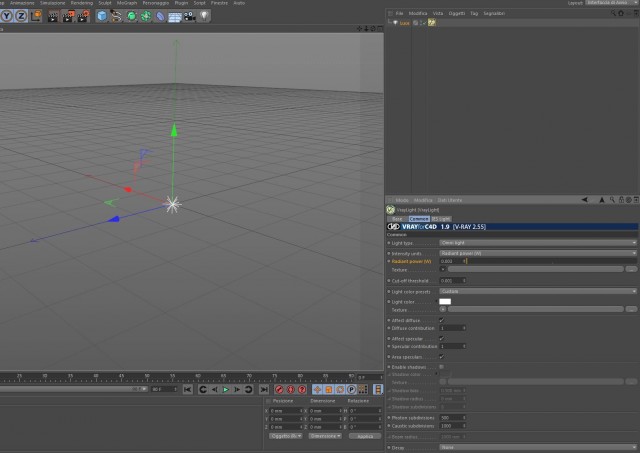This screenshot has height=453, width=640.
Task: Open the Intensity units dropdown
Action: [538, 253]
